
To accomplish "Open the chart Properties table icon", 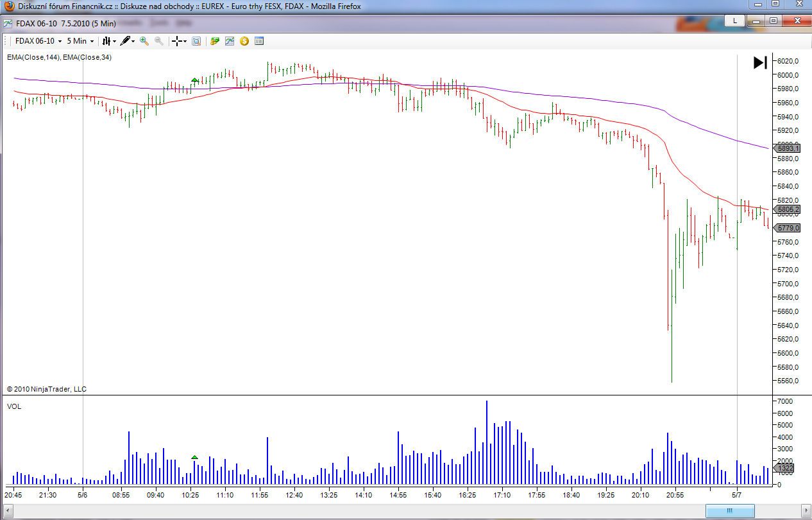I will point(259,41).
